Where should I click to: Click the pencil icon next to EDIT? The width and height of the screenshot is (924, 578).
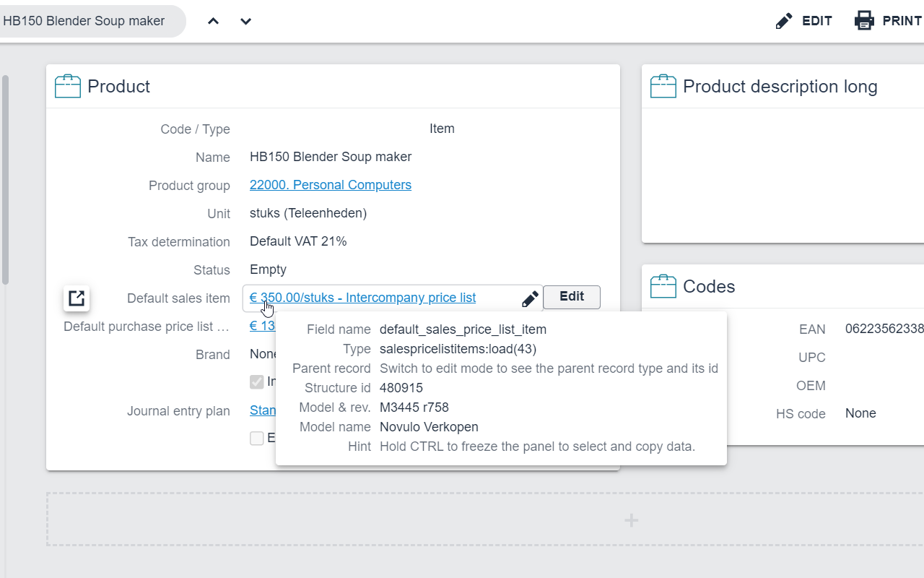783,21
